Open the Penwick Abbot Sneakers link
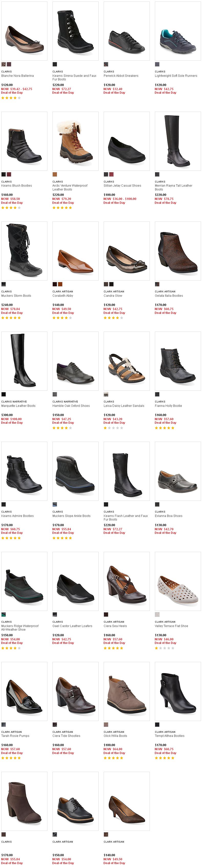The height and width of the screenshot is (868, 202). 121,76
